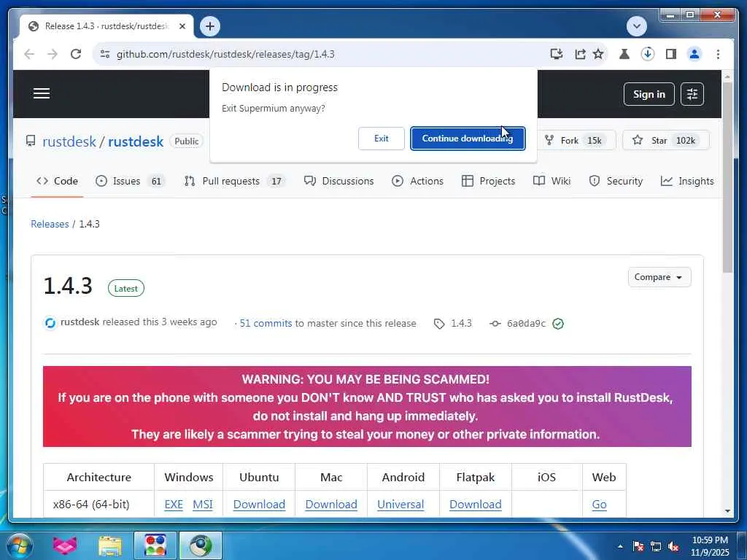The height and width of the screenshot is (560, 747).
Task: Fork the repository
Action: click(576, 141)
